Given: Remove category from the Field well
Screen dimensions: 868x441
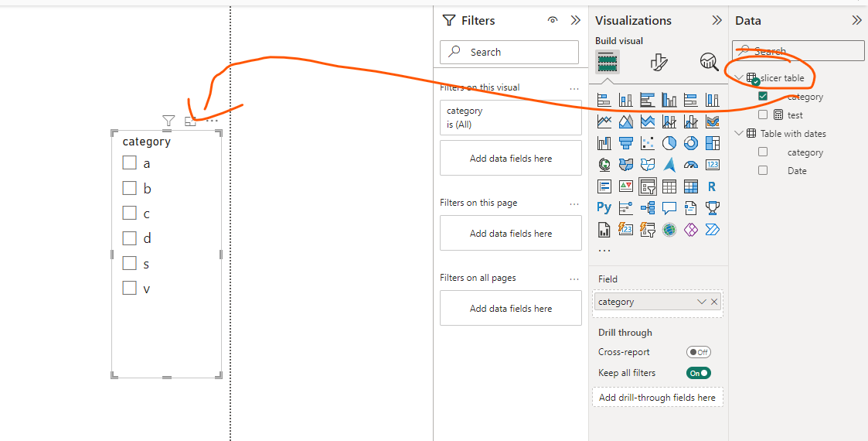Looking at the screenshot, I should click(714, 302).
